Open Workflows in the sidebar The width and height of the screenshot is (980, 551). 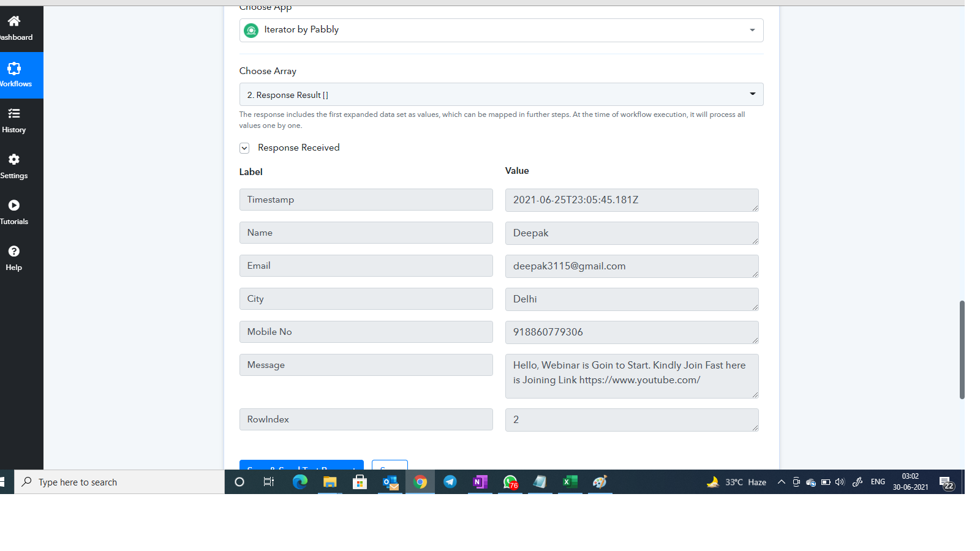click(x=15, y=75)
